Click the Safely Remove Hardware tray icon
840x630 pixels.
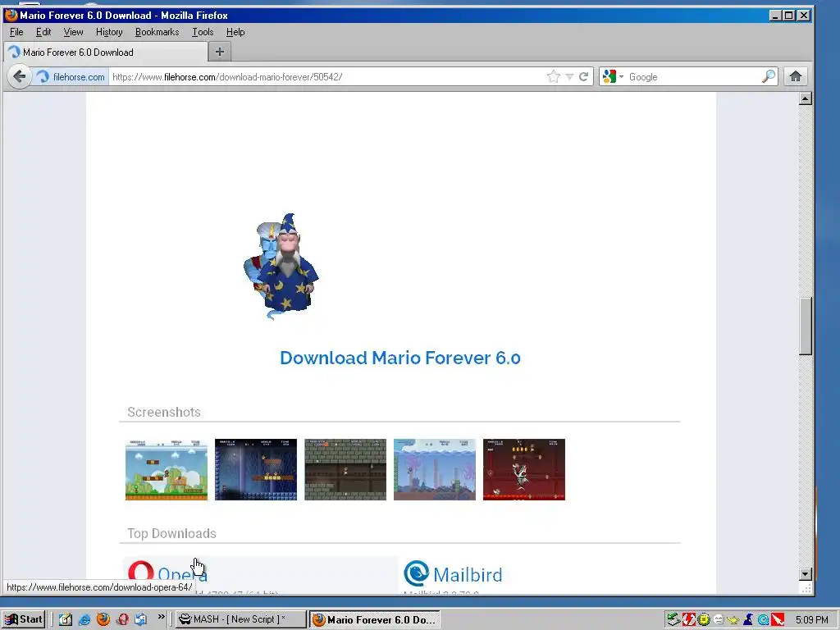[x=673, y=620]
